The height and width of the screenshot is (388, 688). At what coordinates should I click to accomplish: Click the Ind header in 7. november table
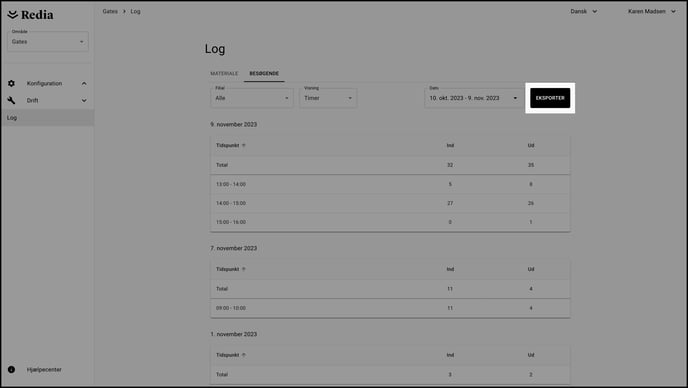tap(450, 269)
